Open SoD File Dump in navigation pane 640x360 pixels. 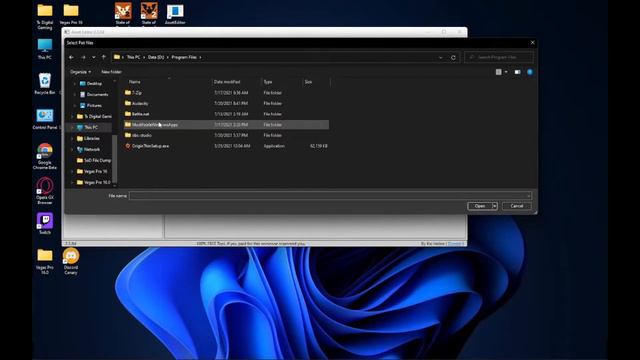tap(97, 160)
